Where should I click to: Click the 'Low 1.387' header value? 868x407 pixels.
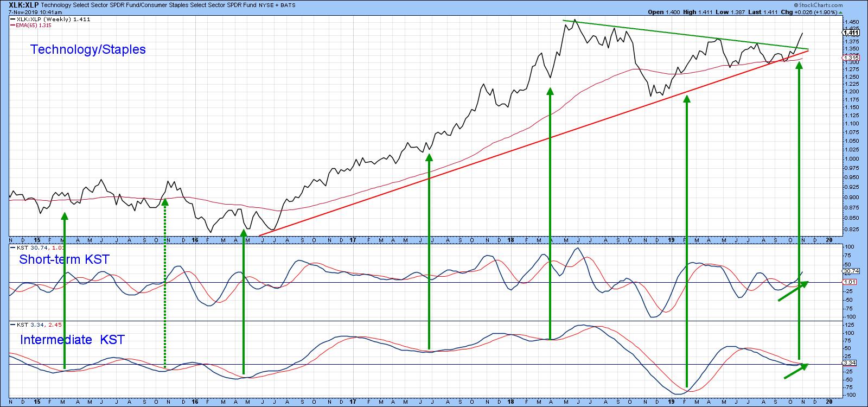pos(730,11)
